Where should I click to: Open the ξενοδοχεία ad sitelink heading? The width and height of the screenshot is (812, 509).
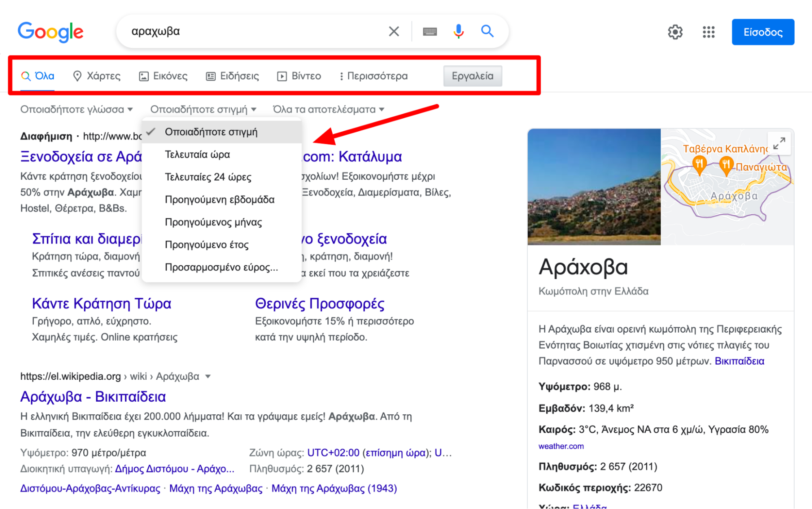coord(344,239)
